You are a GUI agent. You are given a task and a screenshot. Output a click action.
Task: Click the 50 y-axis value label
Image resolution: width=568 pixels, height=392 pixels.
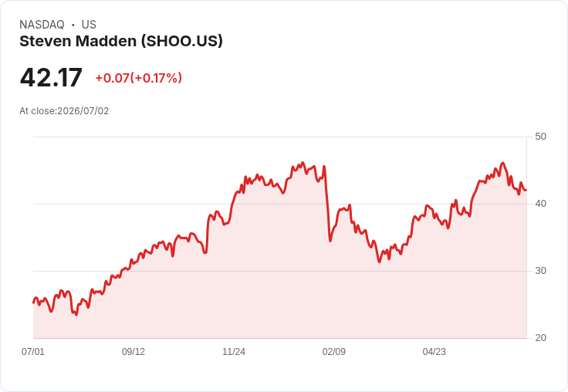click(x=540, y=137)
